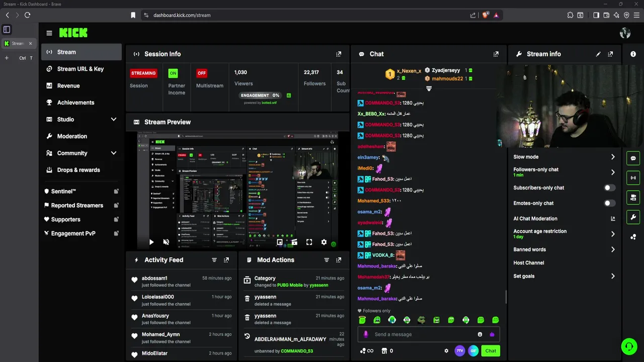Expand the Studio sidebar section
Viewport: 644px width, 362px height.
[114, 119]
